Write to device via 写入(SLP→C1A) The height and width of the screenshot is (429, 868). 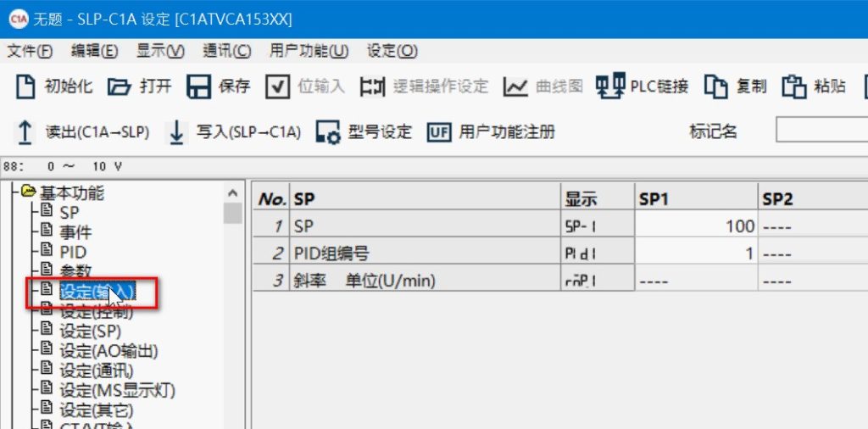[x=176, y=132]
